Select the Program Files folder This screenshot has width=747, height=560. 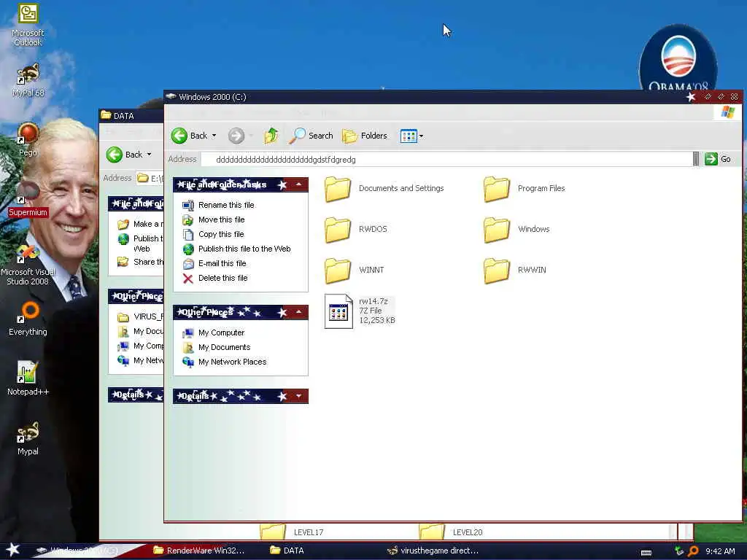pyautogui.click(x=524, y=189)
